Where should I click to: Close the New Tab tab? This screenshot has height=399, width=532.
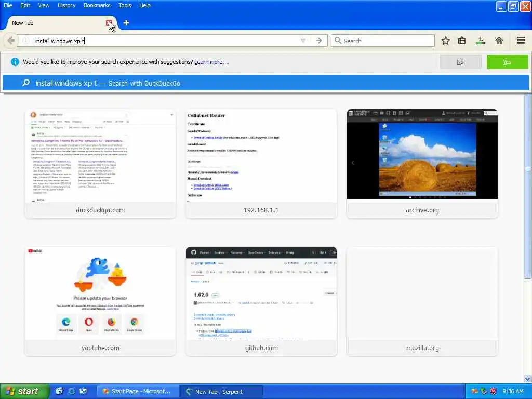click(109, 23)
